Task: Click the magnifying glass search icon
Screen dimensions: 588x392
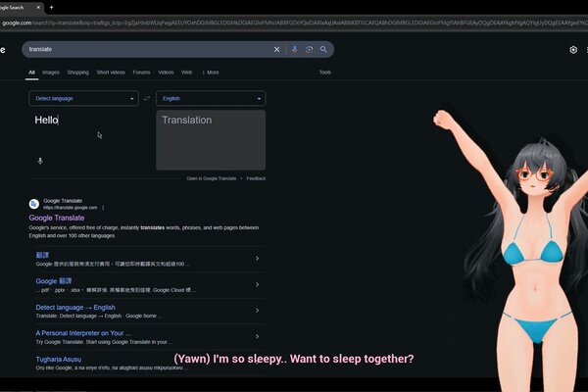Action: pyautogui.click(x=323, y=49)
